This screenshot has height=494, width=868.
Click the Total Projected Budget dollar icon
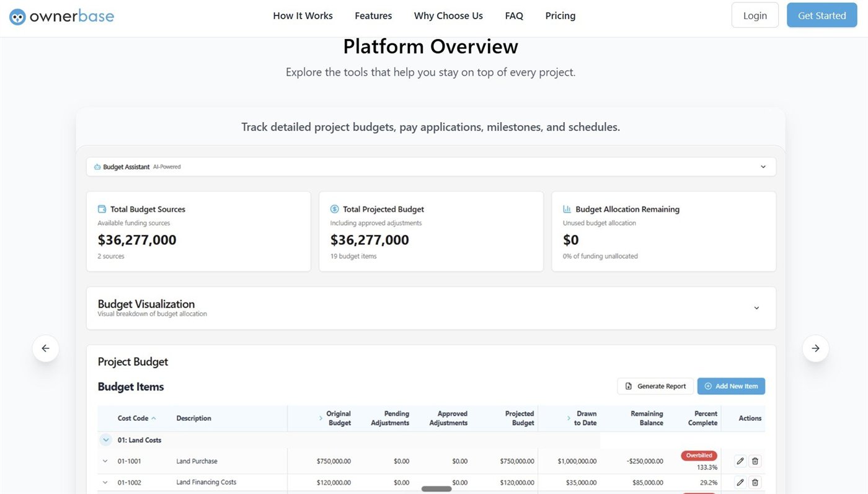335,209
